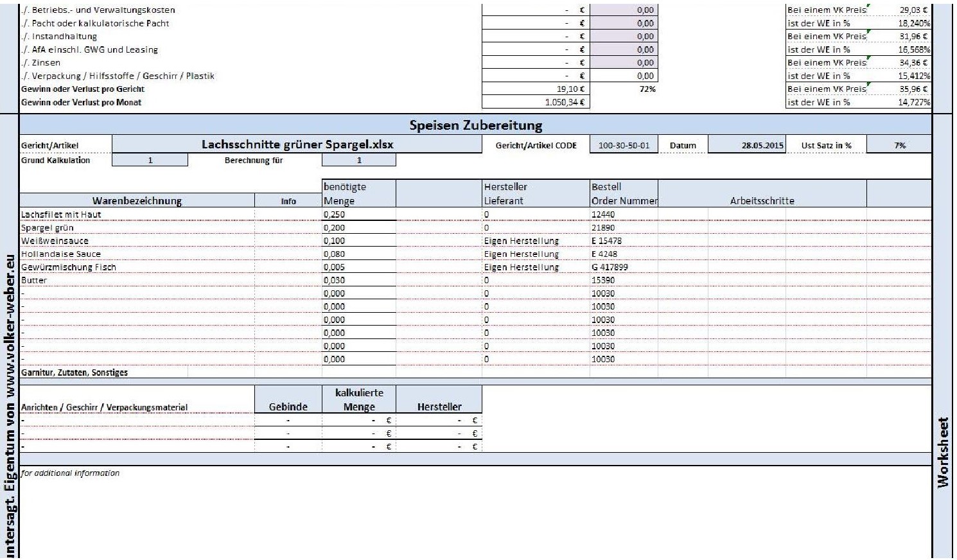Click the Warenbezeichnung column header
Viewport: 957px width, 560px height.
click(x=137, y=201)
